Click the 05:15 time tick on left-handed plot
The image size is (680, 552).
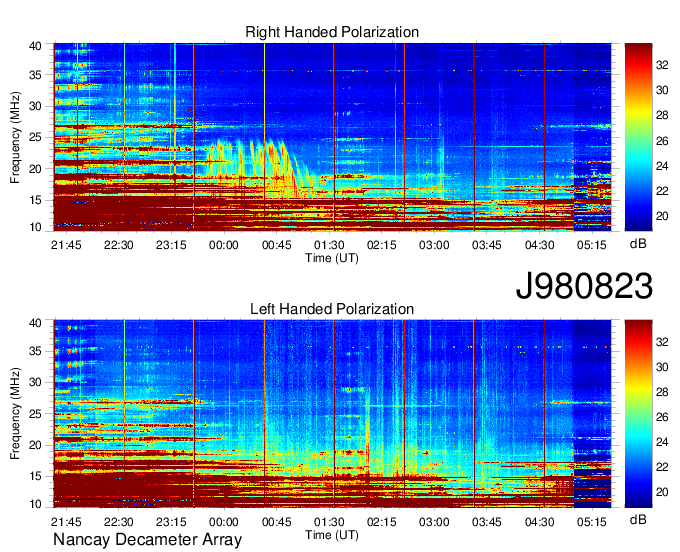point(592,522)
